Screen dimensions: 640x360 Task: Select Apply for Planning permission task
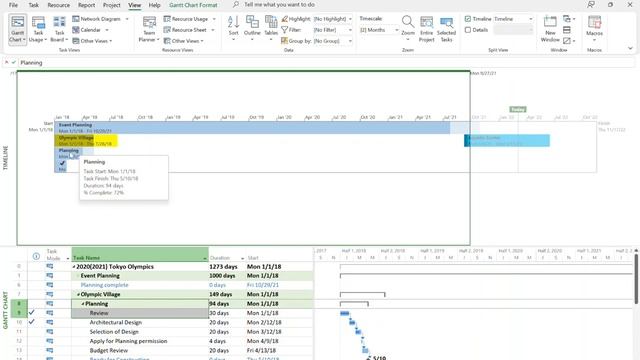pyautogui.click(x=129, y=341)
